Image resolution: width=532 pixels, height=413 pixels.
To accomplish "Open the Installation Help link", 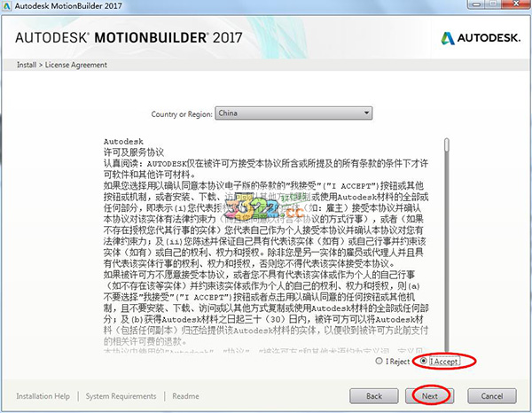I will pos(43,396).
